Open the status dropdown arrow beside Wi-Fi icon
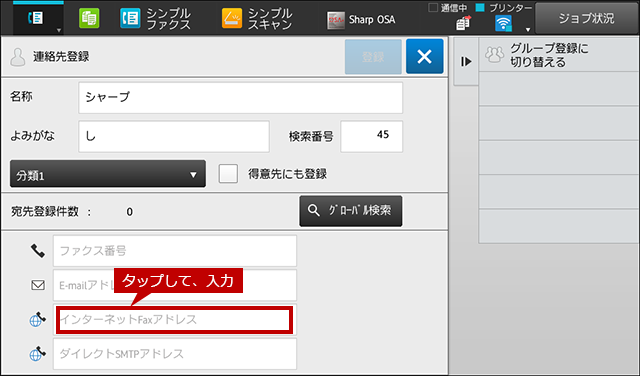The height and width of the screenshot is (376, 640). coord(527,30)
